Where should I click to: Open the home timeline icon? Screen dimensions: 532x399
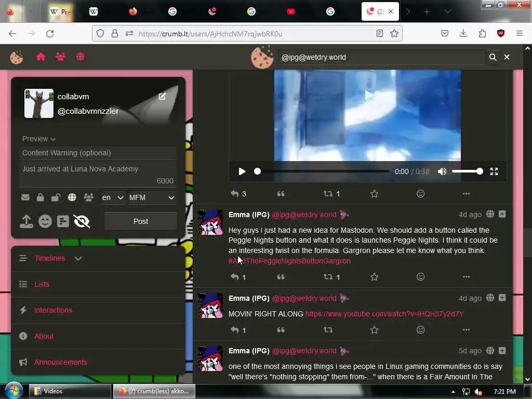[41, 57]
